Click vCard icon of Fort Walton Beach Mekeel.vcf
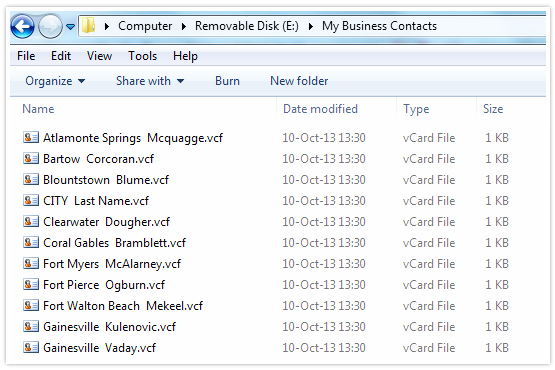Viewport: 555px width, 370px height. (31, 305)
